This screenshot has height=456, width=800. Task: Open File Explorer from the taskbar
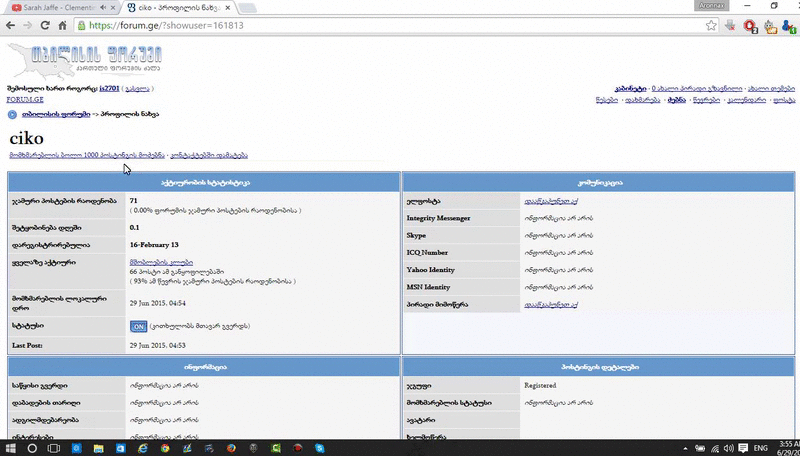(98, 448)
